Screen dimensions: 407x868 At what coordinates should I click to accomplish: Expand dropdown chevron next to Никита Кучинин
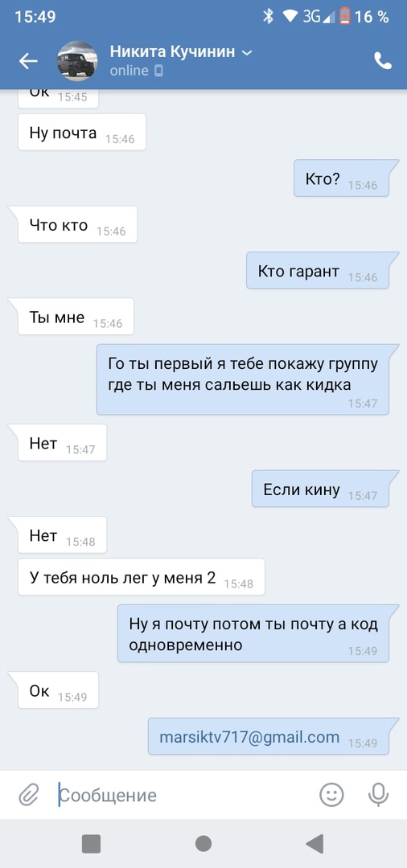tap(247, 52)
